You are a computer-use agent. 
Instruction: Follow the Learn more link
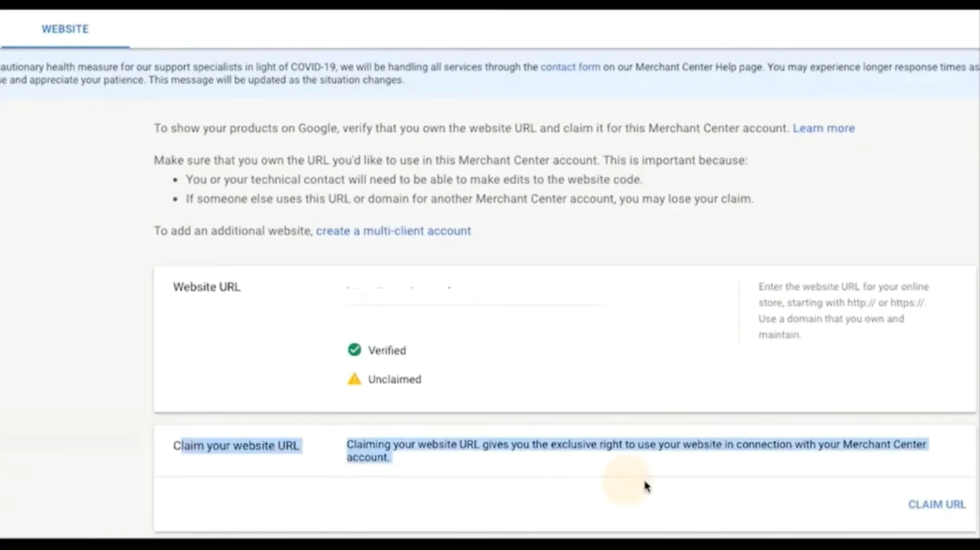pyautogui.click(x=823, y=128)
